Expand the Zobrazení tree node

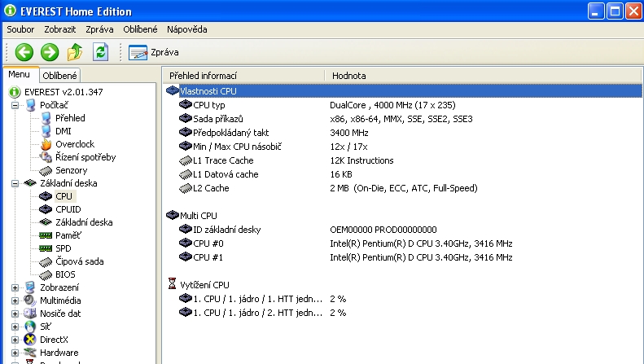point(15,287)
